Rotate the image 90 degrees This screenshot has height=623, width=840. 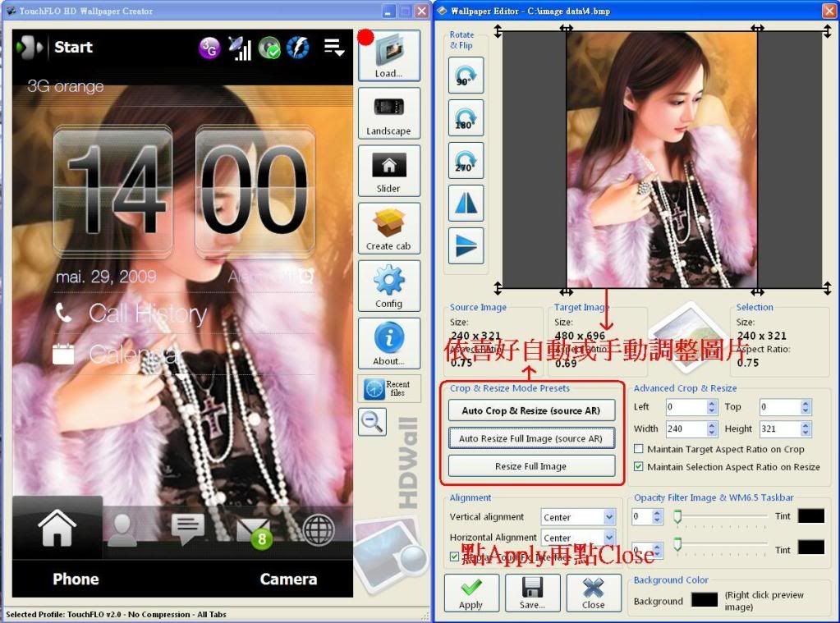click(x=466, y=75)
